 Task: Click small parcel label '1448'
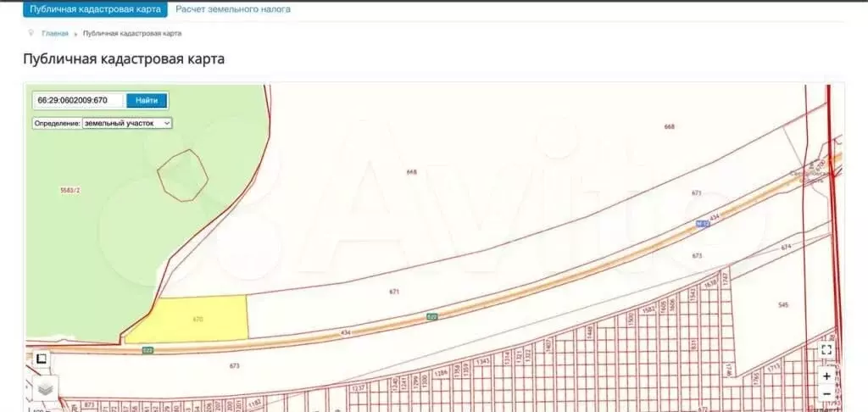(590, 332)
